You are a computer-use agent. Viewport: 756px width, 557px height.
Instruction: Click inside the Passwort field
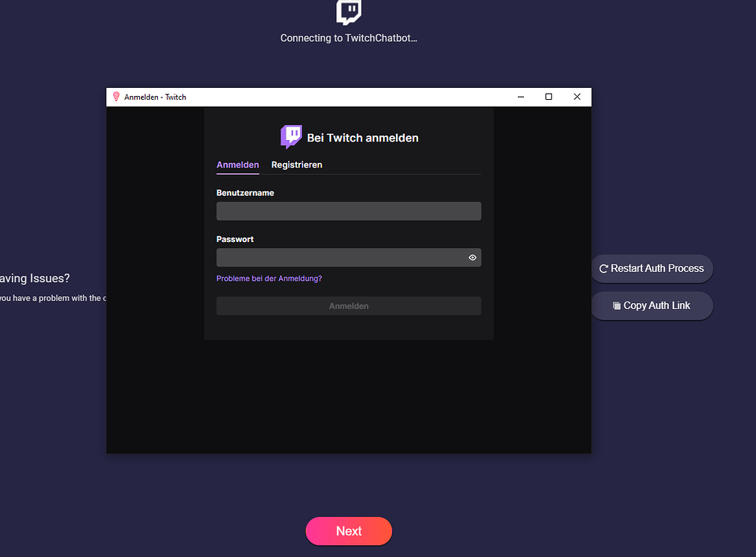[x=342, y=257]
